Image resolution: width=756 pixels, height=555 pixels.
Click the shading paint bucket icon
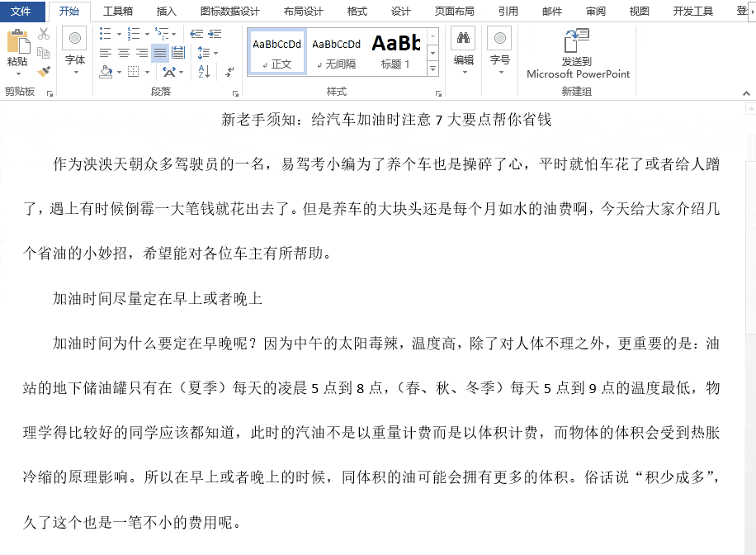pos(106,72)
